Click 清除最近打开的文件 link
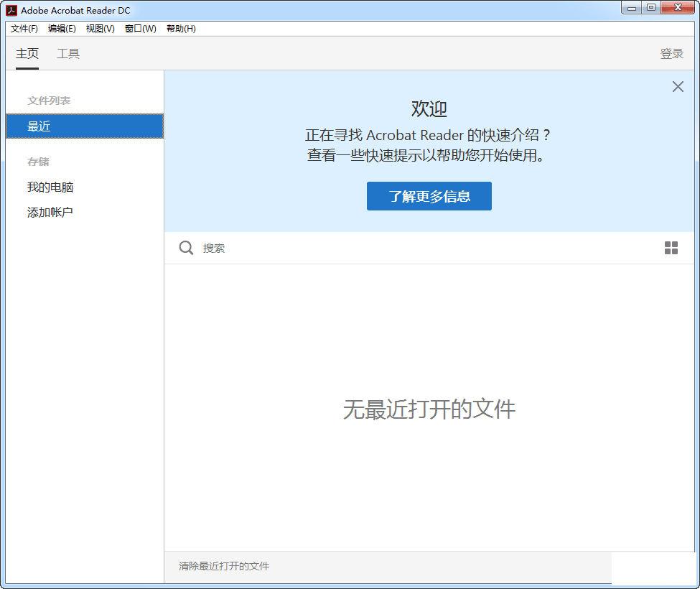Viewport: 700px width, 589px height. pos(224,566)
